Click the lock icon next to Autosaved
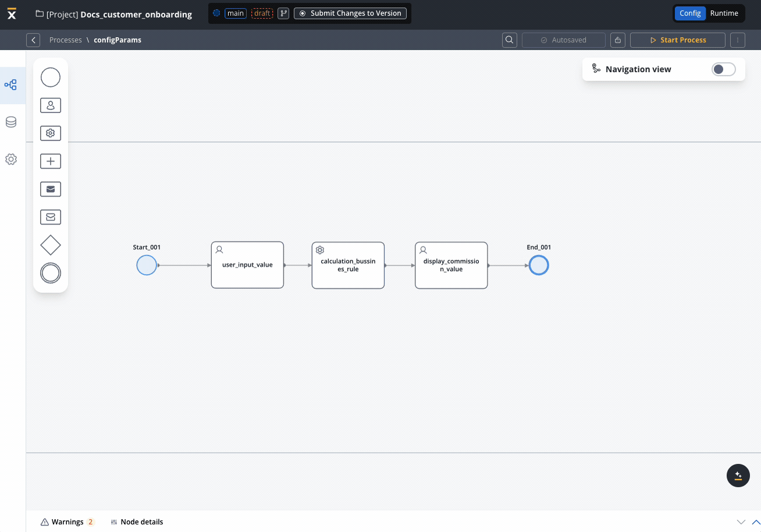 click(x=617, y=40)
